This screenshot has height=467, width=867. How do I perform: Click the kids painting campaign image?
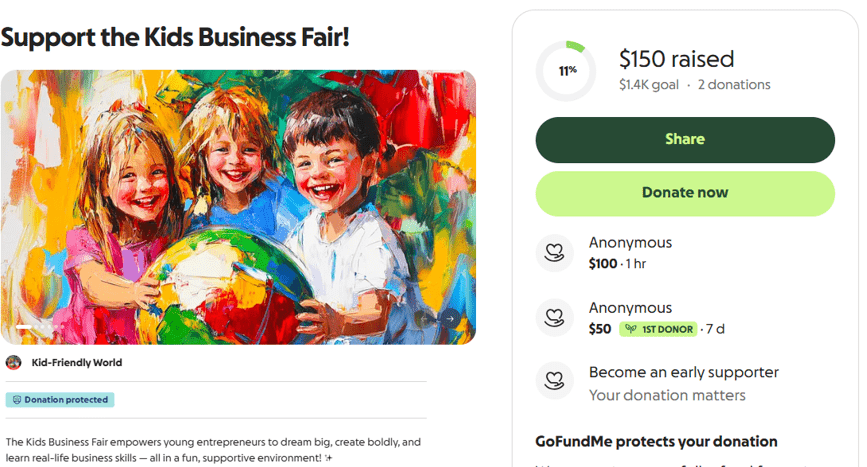[x=238, y=200]
